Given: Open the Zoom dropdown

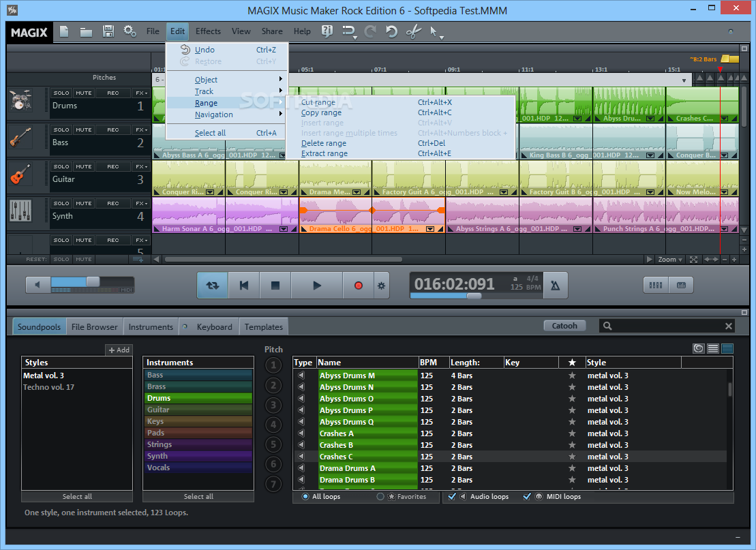Looking at the screenshot, I should pos(670,260).
